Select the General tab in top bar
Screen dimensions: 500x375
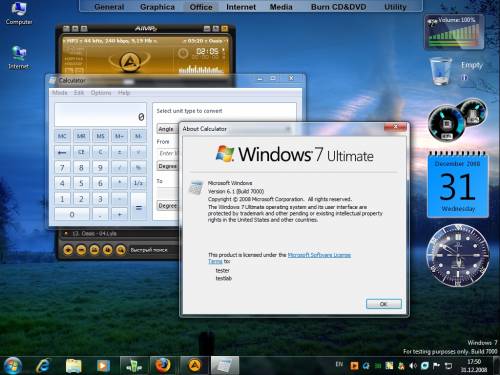109,7
